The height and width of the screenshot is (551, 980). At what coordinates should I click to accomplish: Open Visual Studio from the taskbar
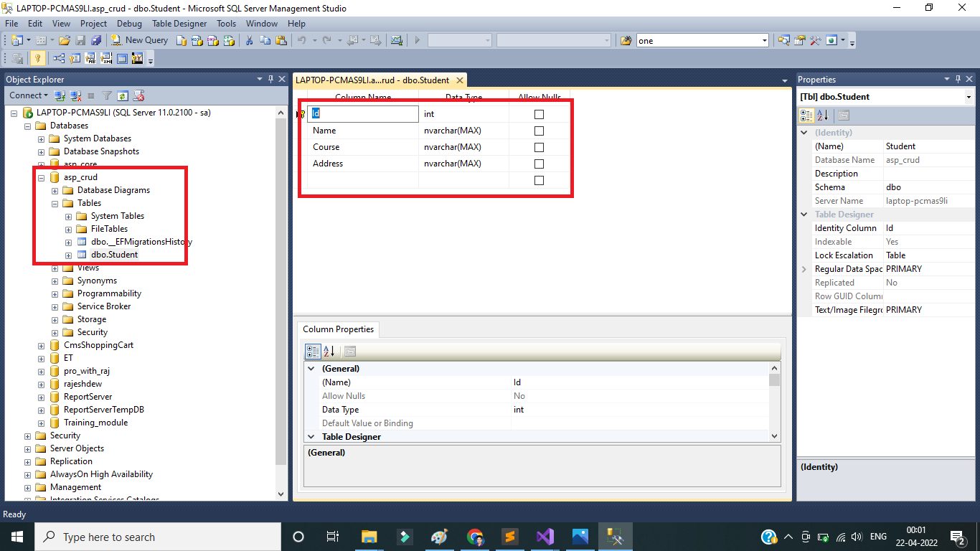pyautogui.click(x=545, y=537)
